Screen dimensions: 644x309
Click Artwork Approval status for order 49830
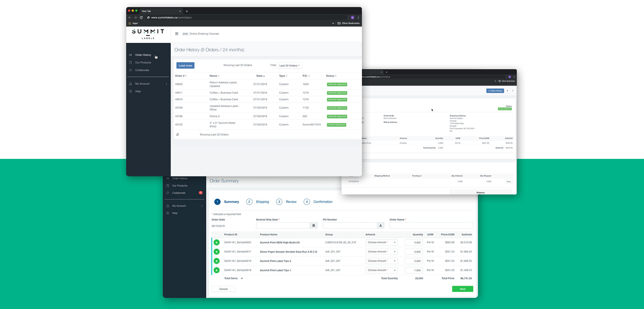[x=337, y=84]
